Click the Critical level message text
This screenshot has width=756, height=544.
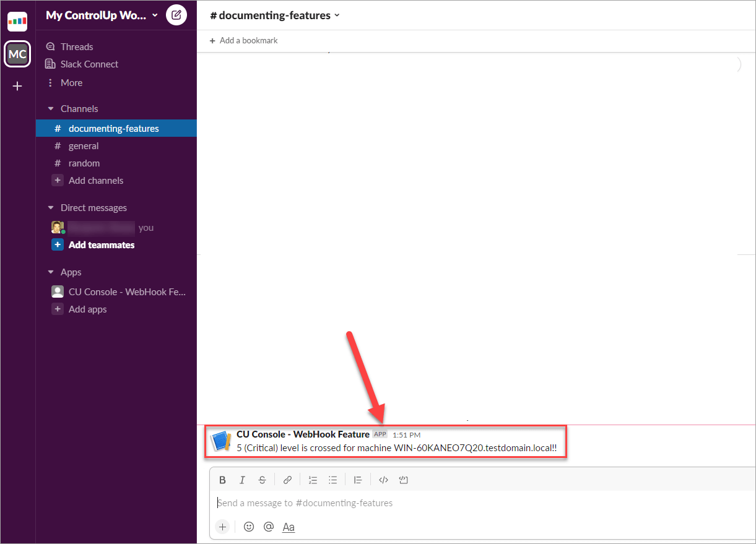coord(397,447)
